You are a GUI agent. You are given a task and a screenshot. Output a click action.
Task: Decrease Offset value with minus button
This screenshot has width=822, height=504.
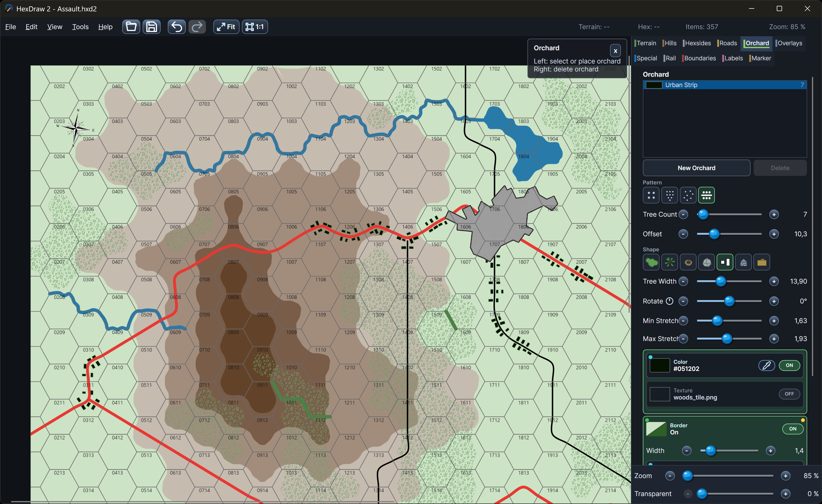click(683, 234)
